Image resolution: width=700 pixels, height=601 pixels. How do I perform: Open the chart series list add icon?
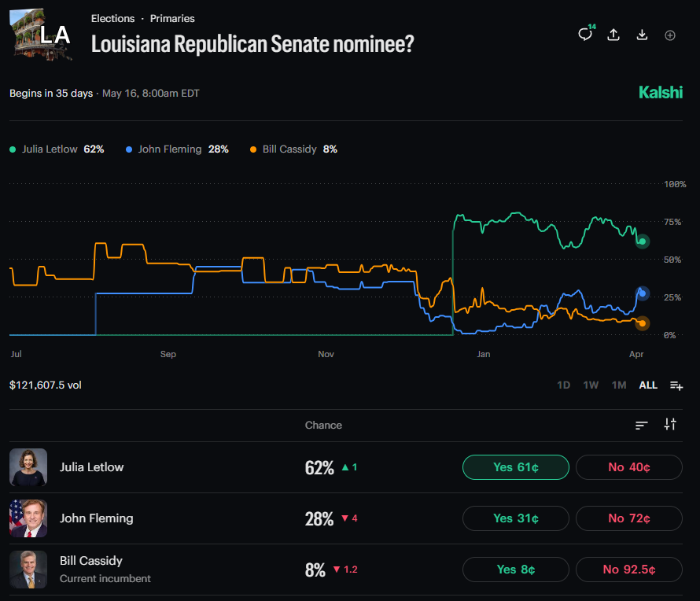click(676, 385)
